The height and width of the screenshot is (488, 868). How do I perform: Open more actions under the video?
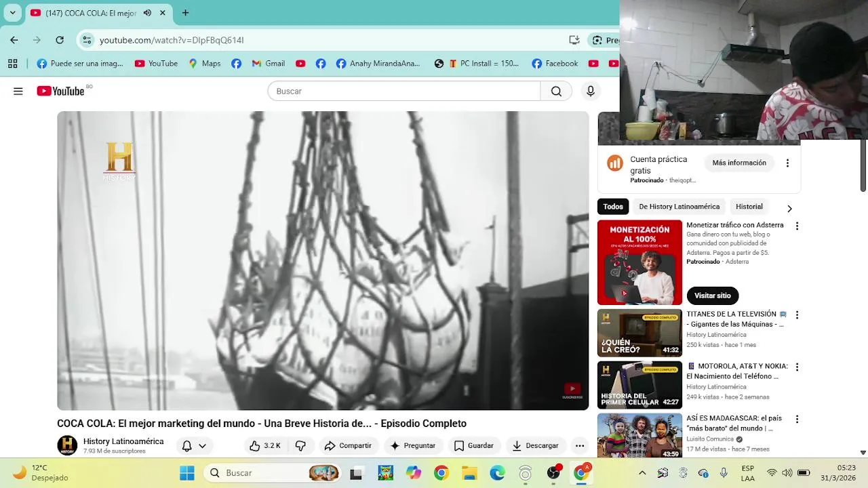click(x=580, y=445)
